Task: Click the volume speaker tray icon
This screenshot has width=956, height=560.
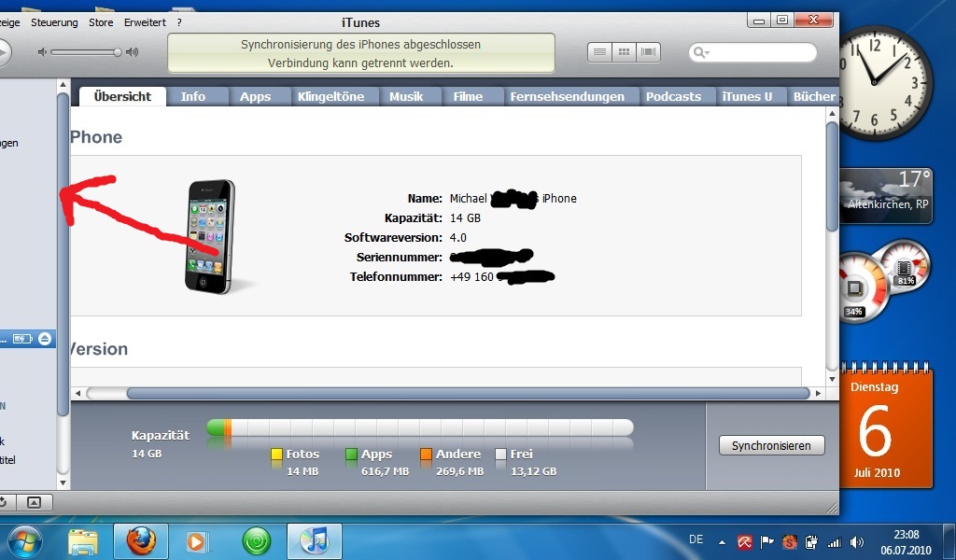Action: pos(856,541)
